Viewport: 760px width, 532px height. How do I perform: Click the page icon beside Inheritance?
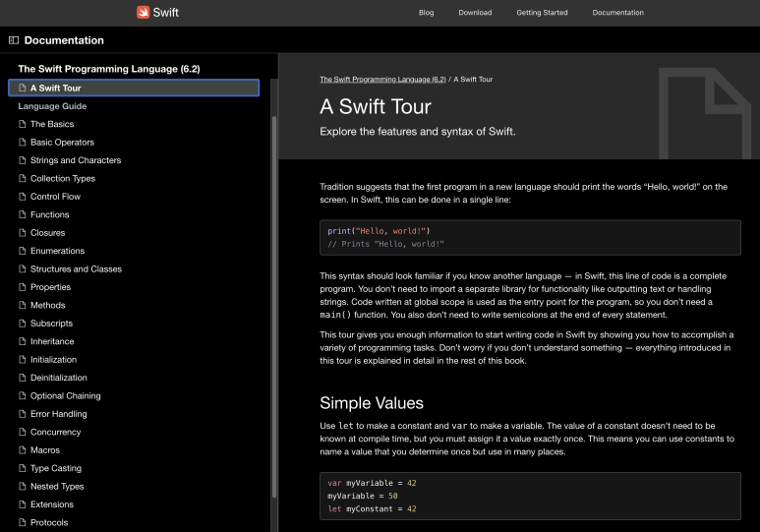[22, 341]
